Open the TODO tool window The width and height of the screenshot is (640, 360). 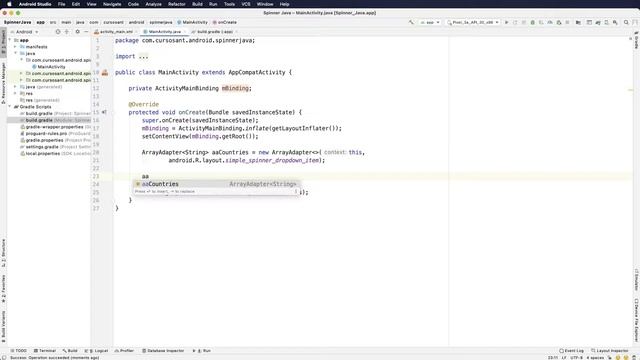18,351
